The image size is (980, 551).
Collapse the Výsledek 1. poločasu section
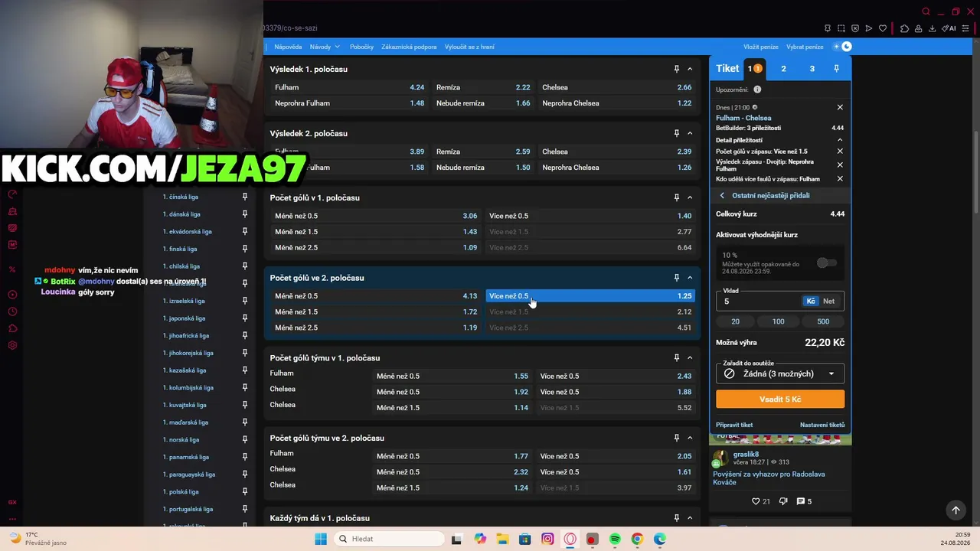(x=690, y=69)
